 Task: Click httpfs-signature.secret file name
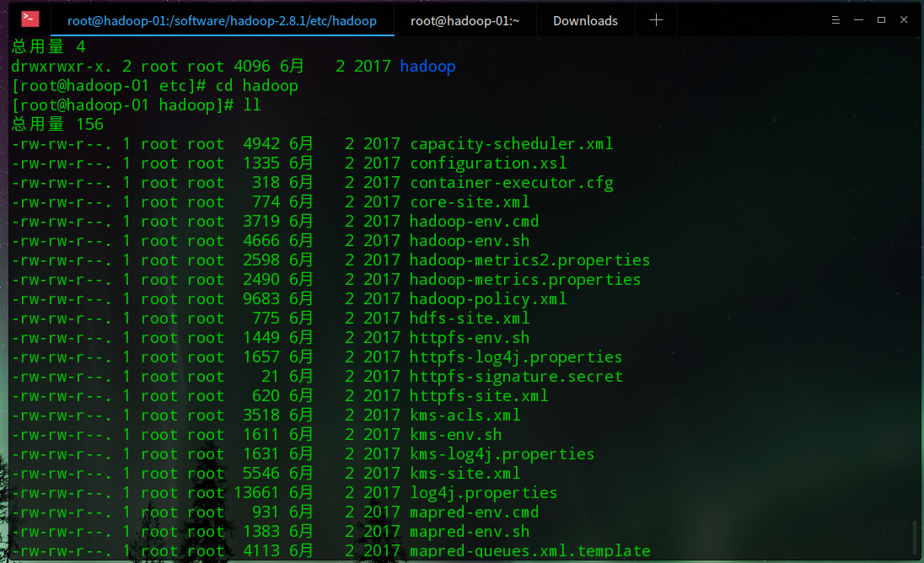point(516,377)
